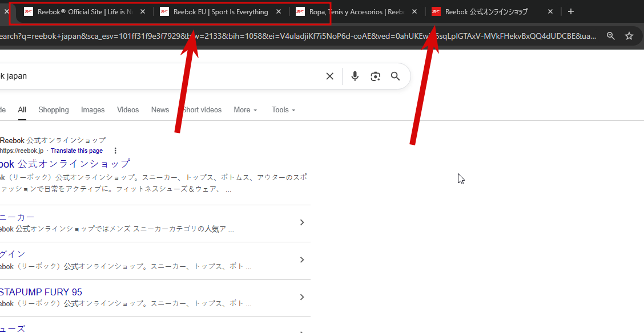
Task: Switch to Videos results
Action: tap(128, 110)
